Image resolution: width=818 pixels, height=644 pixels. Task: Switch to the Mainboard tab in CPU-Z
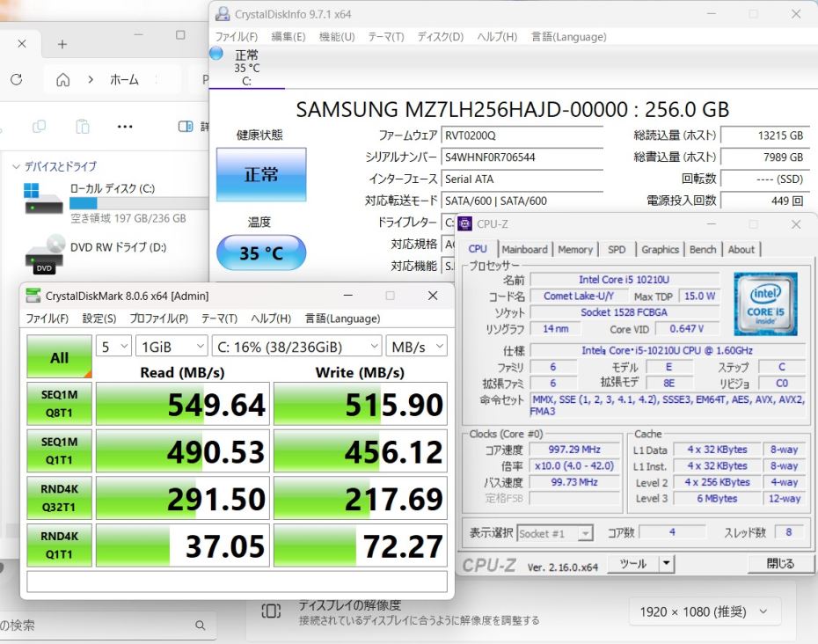524,250
